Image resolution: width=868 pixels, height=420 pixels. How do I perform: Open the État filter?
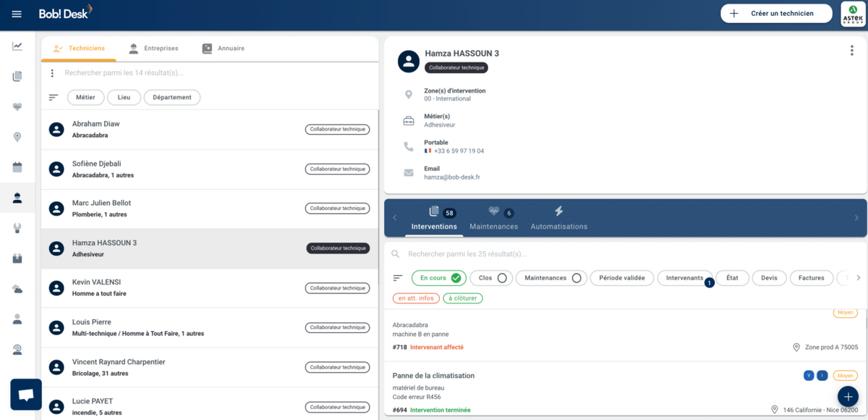pos(732,278)
